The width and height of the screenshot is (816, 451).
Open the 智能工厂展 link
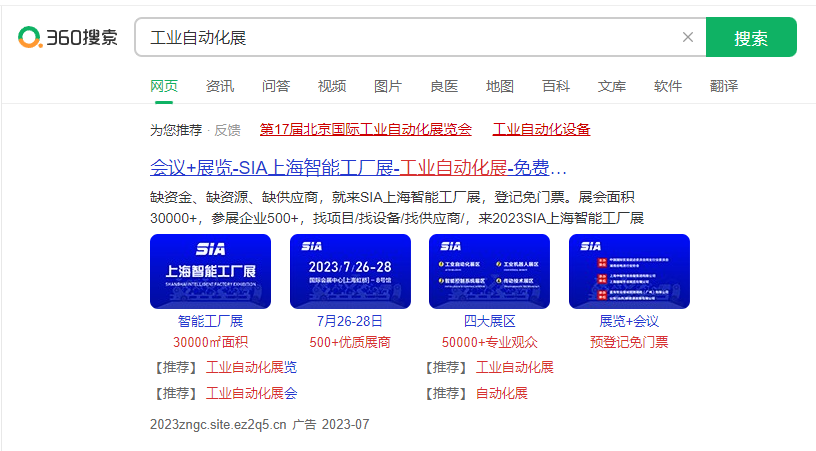pyautogui.click(x=210, y=321)
